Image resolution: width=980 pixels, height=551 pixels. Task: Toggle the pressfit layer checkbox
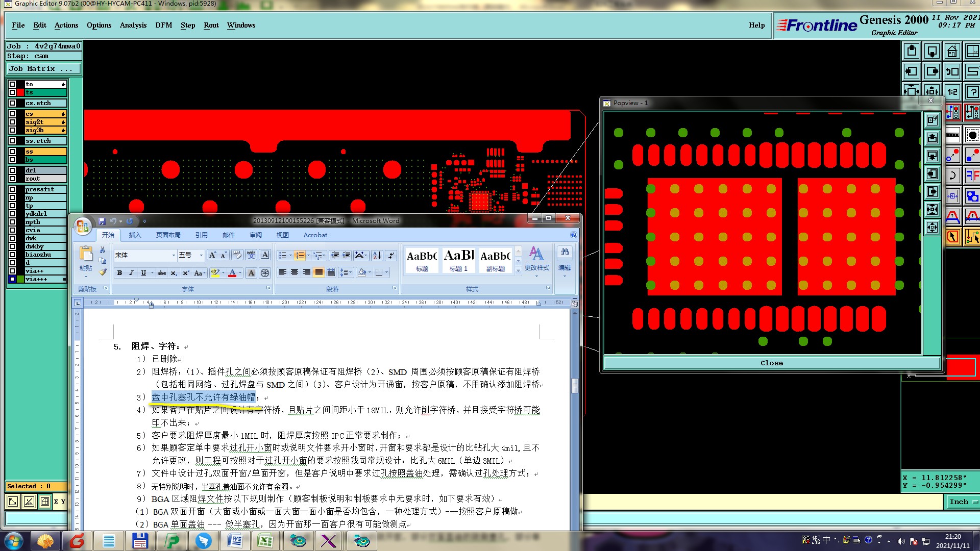coord(12,189)
